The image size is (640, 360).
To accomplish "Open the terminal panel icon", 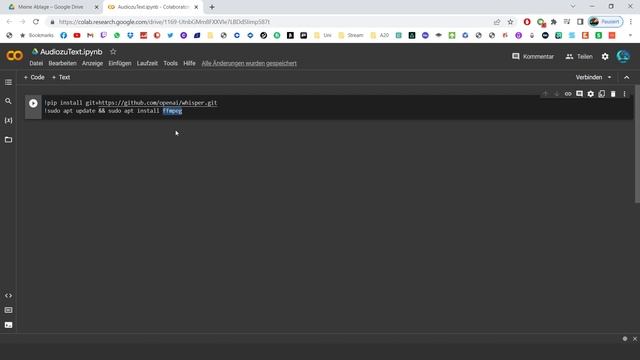I will tap(8, 325).
